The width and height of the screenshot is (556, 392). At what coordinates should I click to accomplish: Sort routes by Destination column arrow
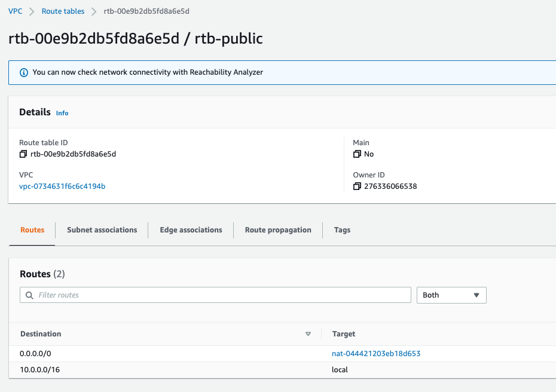[x=308, y=334]
